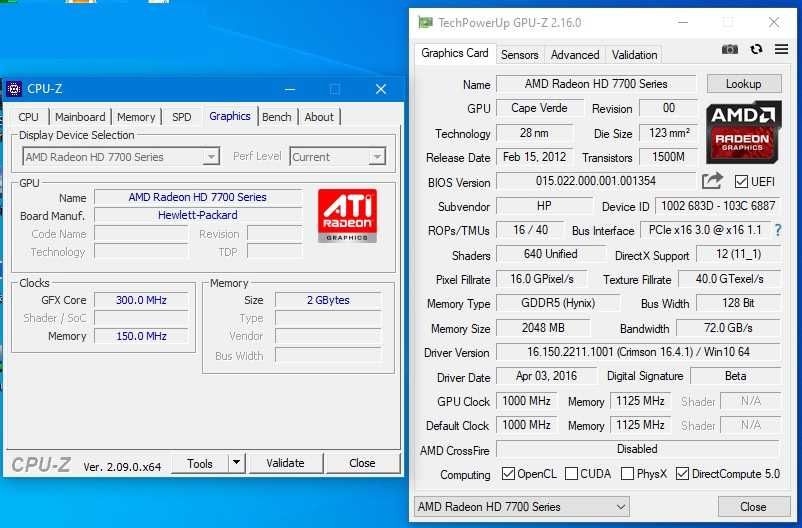Click the AMD CrossFire Disabled field

[638, 449]
